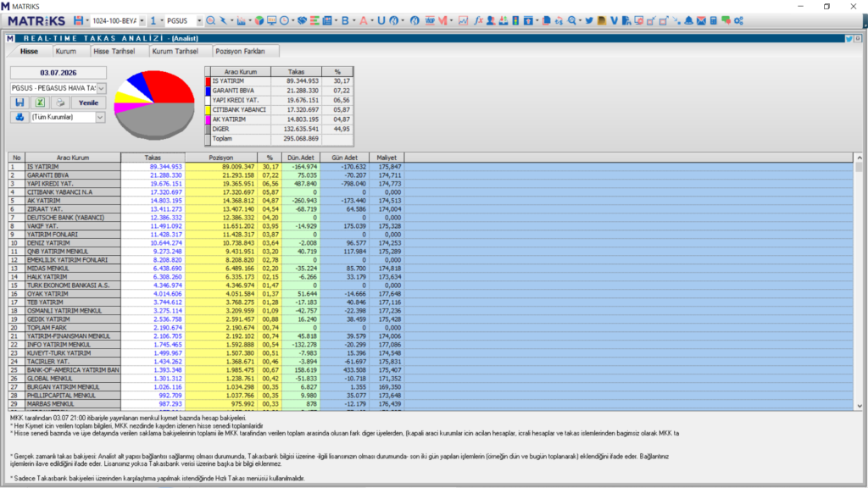
Task: Click the blue cubes icon next to Tüm Kurumlar
Action: point(19,117)
